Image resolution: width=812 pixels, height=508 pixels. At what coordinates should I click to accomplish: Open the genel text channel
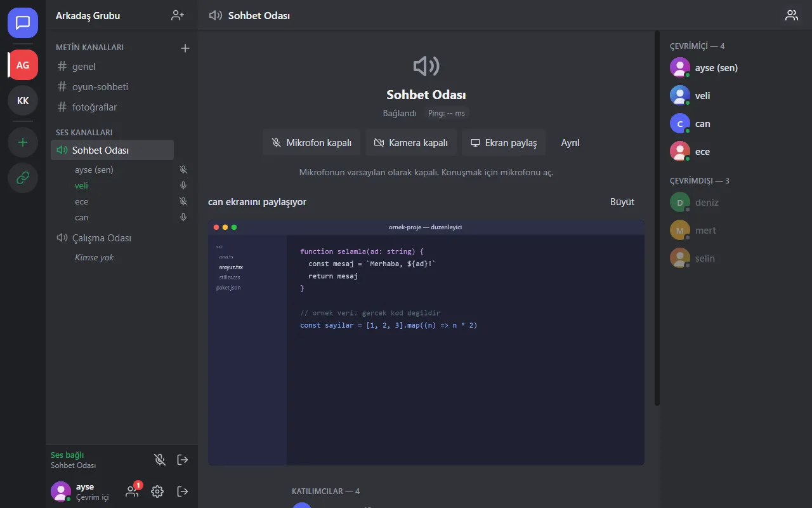click(112, 66)
